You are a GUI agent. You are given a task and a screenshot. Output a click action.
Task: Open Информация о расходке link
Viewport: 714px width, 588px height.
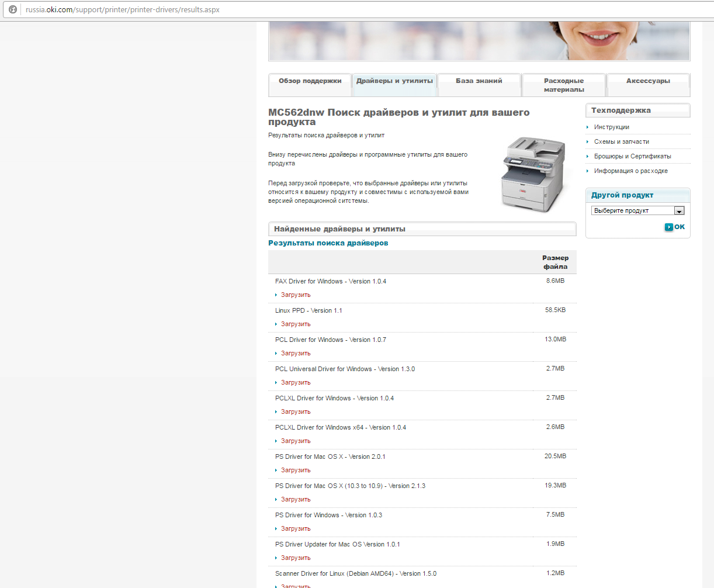(631, 171)
